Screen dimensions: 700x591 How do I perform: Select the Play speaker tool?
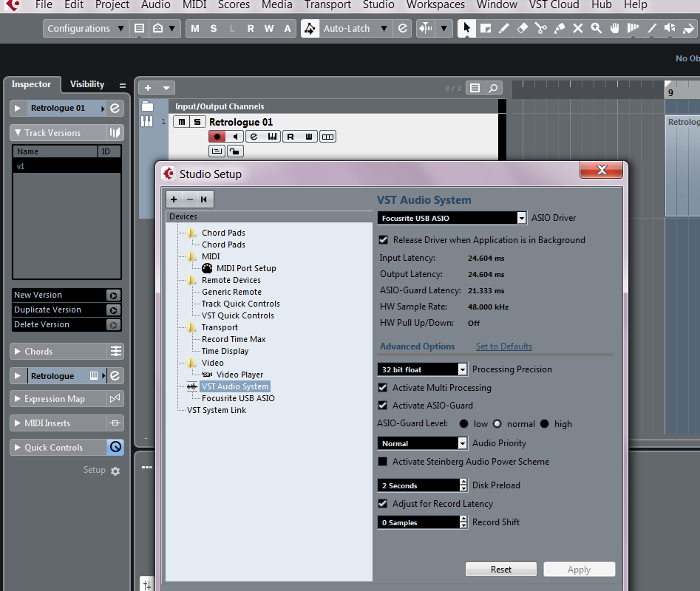click(670, 29)
